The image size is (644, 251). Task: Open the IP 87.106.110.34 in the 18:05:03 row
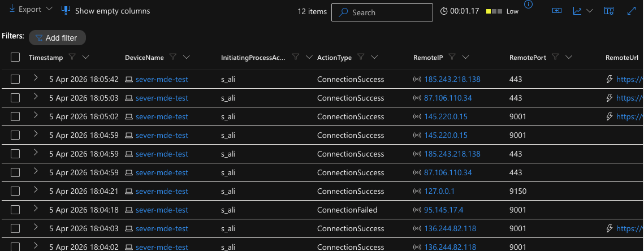[x=448, y=98]
